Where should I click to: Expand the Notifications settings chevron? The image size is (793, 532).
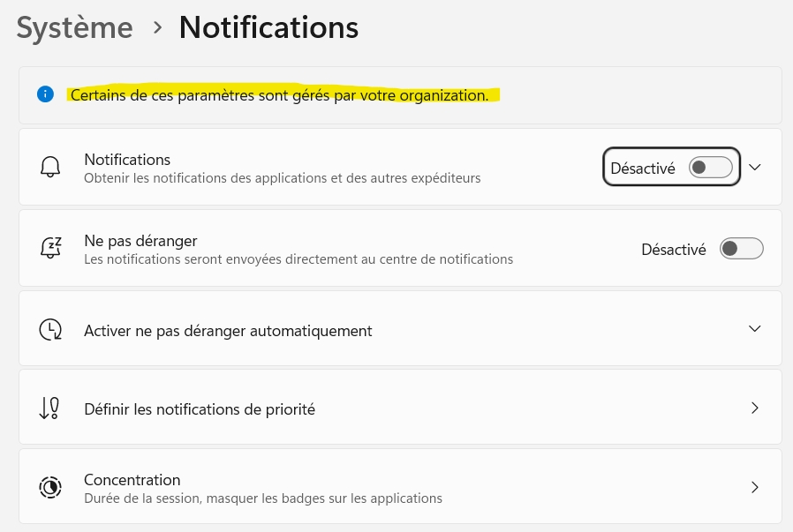click(754, 166)
